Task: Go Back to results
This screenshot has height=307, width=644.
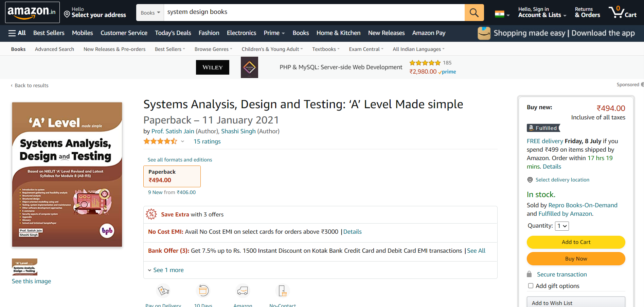Action: [30, 85]
